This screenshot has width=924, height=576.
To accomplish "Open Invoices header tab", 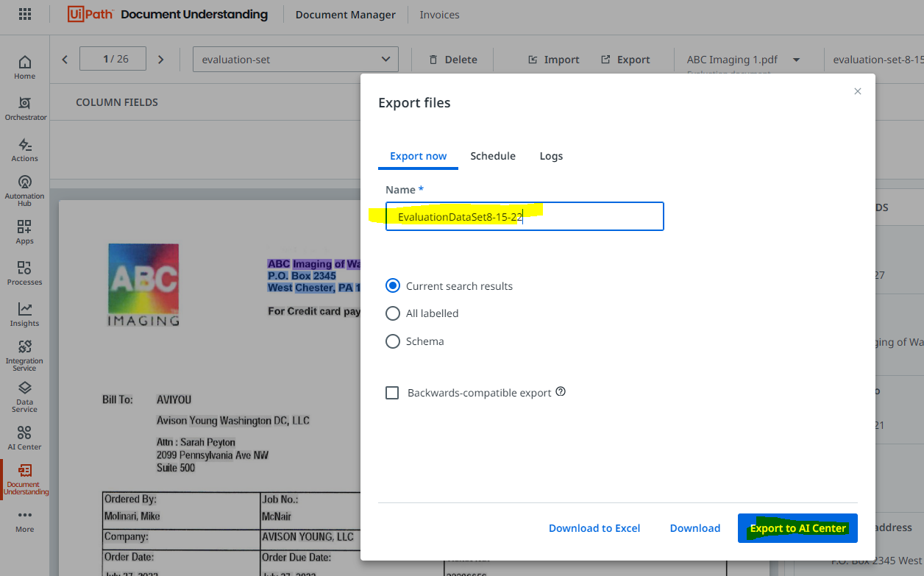I will pos(439,15).
